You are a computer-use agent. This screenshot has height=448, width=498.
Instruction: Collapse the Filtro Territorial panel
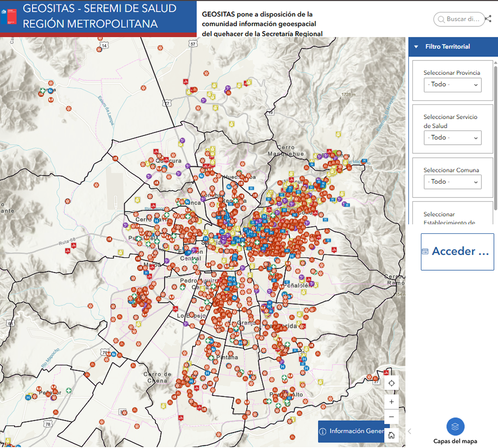click(x=416, y=47)
